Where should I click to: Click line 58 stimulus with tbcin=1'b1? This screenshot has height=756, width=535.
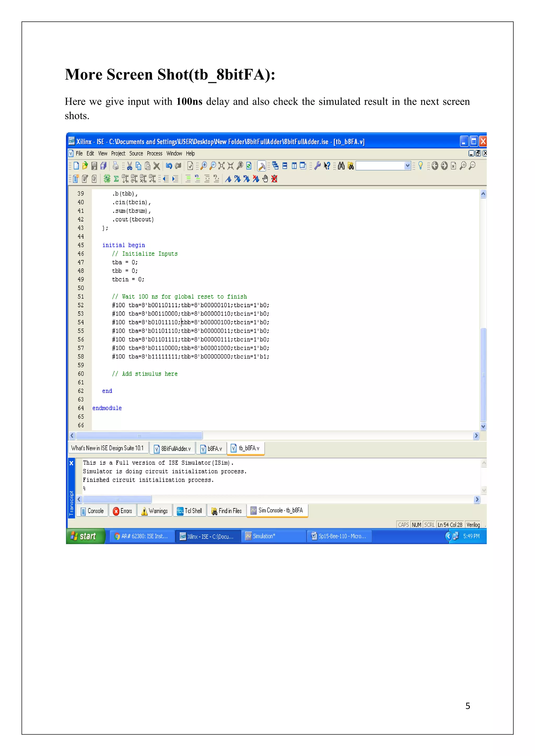190,357
